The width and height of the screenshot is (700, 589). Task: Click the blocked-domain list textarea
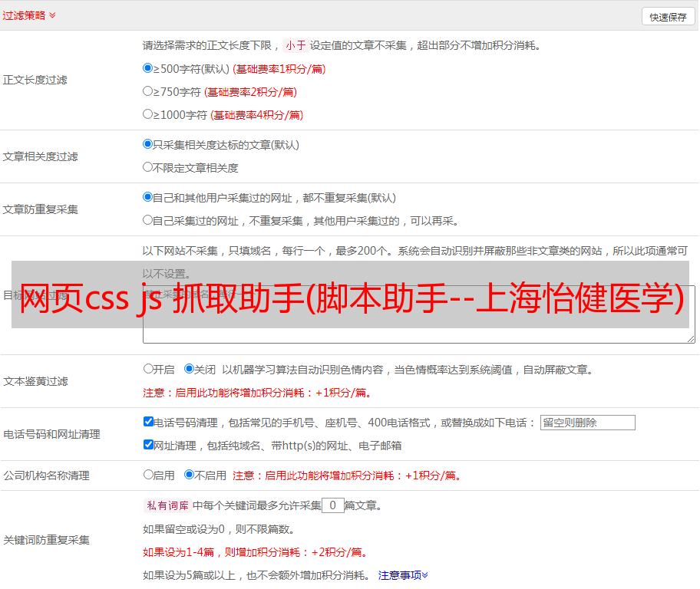click(x=419, y=314)
